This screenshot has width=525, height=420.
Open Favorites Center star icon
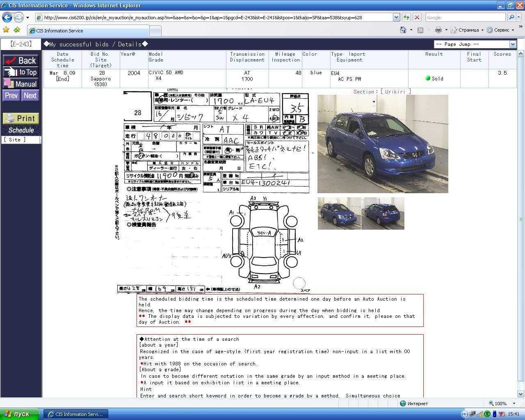click(x=6, y=30)
